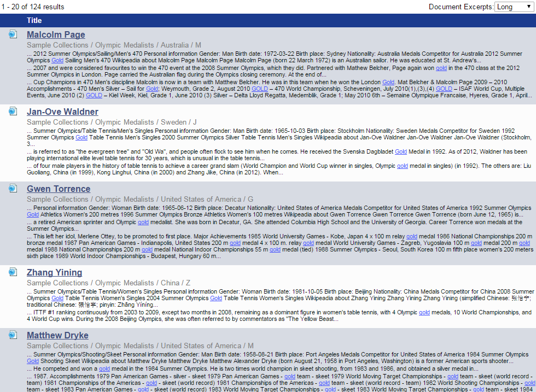Click 'GOLD' before 'Kiel Week'
This screenshot has height=392, width=536.
[x=94, y=95]
